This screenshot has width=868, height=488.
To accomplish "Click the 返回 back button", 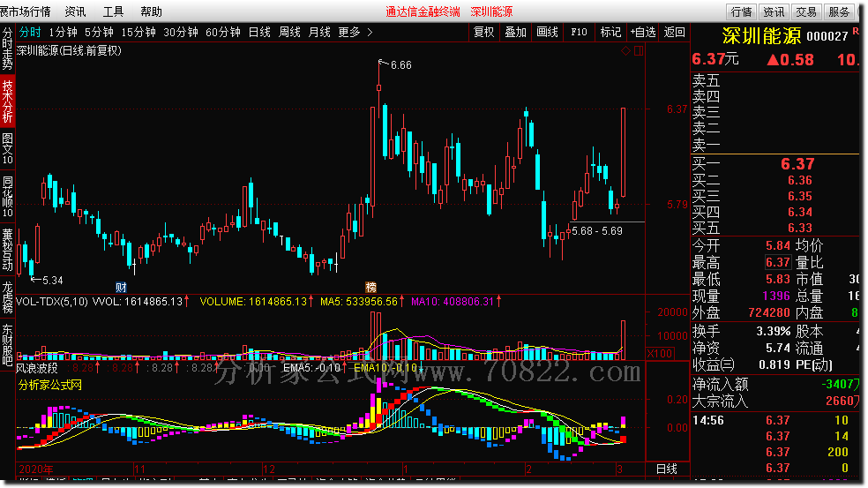I will coord(674,32).
